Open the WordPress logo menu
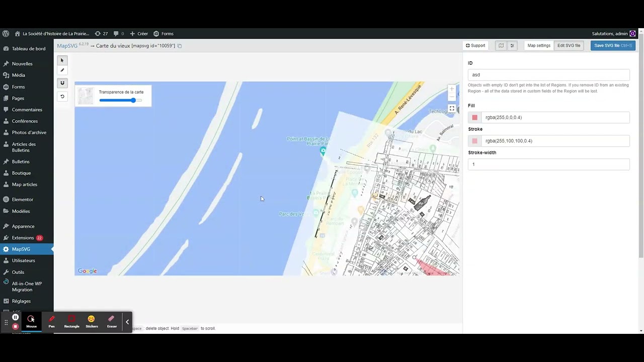The image size is (644, 362). click(x=6, y=34)
